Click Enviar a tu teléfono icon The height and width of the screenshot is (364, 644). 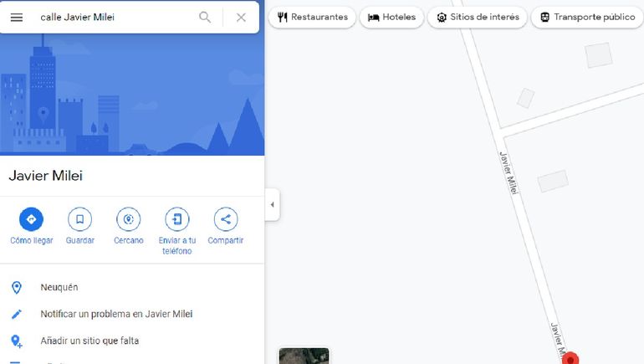point(176,219)
